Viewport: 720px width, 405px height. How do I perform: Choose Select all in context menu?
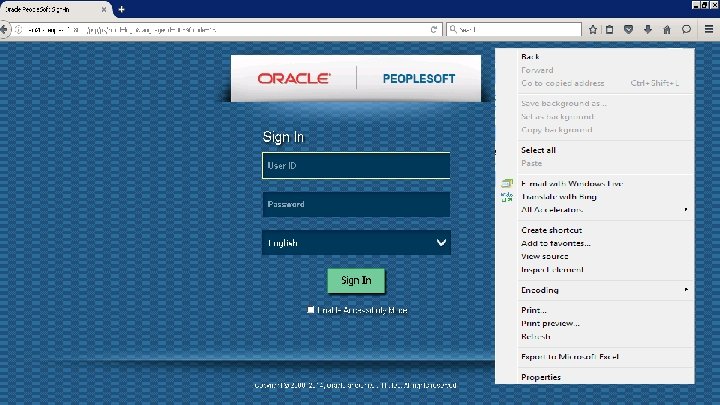[538, 150]
